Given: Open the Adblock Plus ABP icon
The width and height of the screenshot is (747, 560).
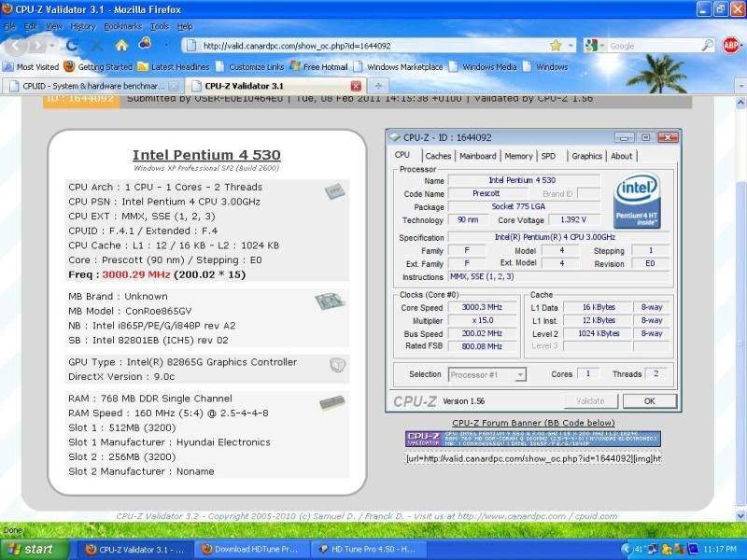Looking at the screenshot, I should (730, 45).
